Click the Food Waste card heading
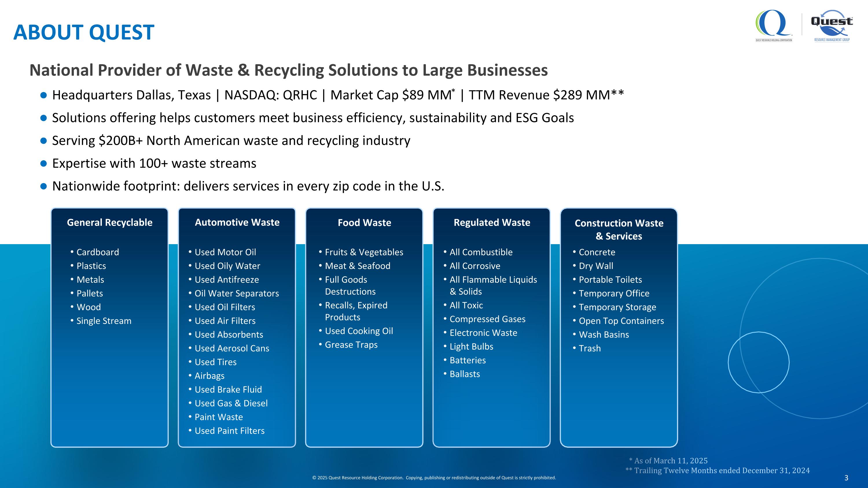The width and height of the screenshot is (868, 488). (364, 223)
